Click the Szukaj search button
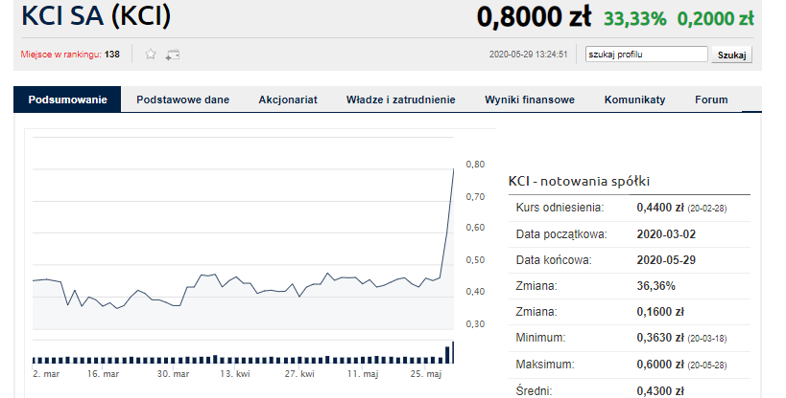 732,55
